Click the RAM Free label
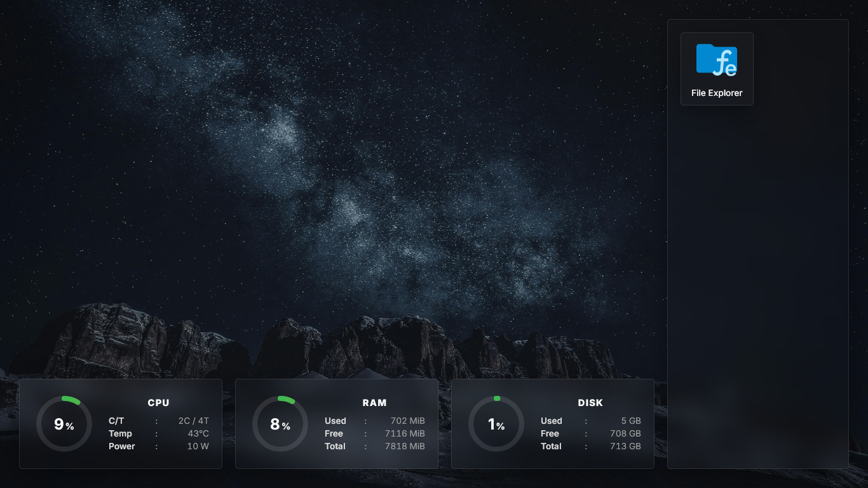The image size is (868, 488). coord(334,433)
